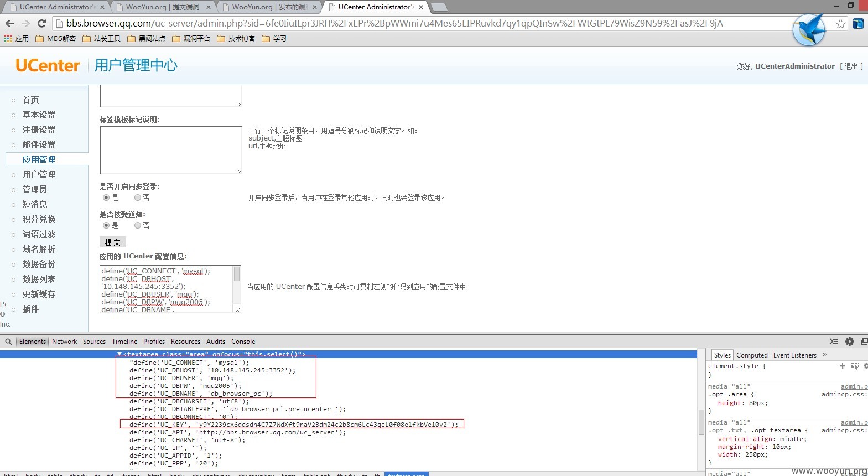Switch to WooYun.org 发布的漏洞 tab

(x=269, y=7)
